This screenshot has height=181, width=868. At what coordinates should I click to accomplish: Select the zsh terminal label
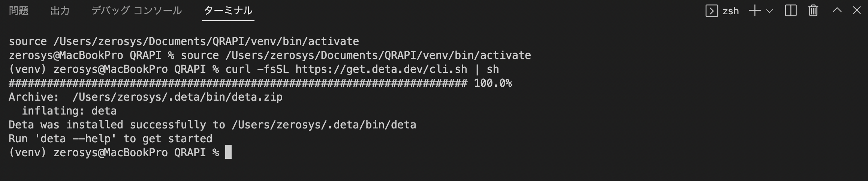730,11
